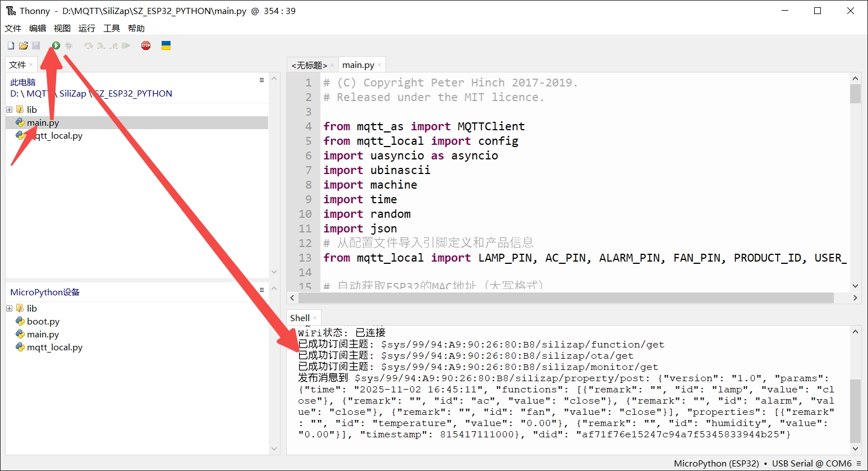
Task: Create a new file
Action: point(10,45)
